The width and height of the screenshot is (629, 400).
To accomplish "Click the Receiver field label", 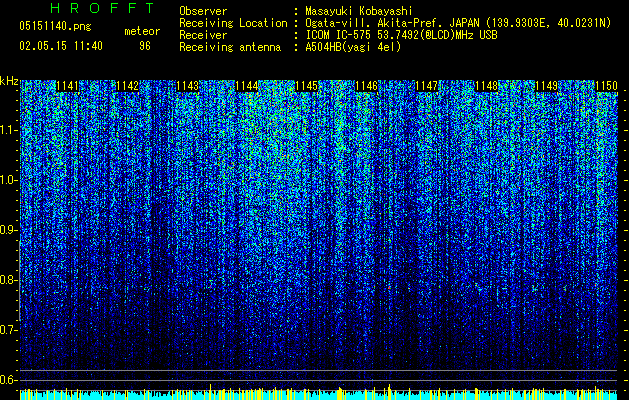I will 203,35.
